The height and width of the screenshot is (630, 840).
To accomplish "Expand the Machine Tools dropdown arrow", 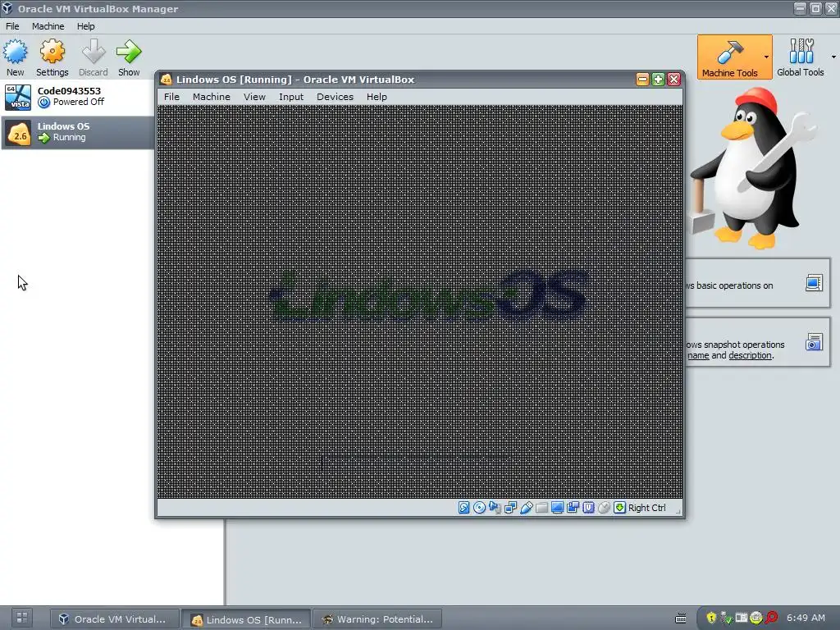I will tap(767, 57).
